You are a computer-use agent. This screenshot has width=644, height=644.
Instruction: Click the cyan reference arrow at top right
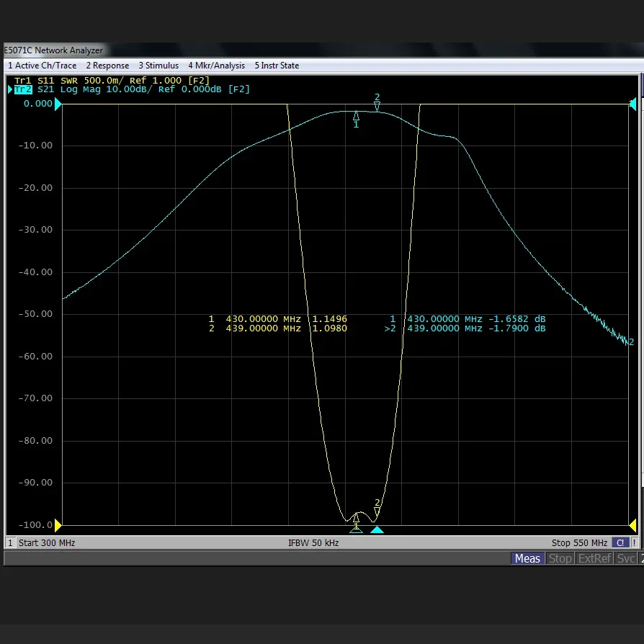[x=632, y=104]
